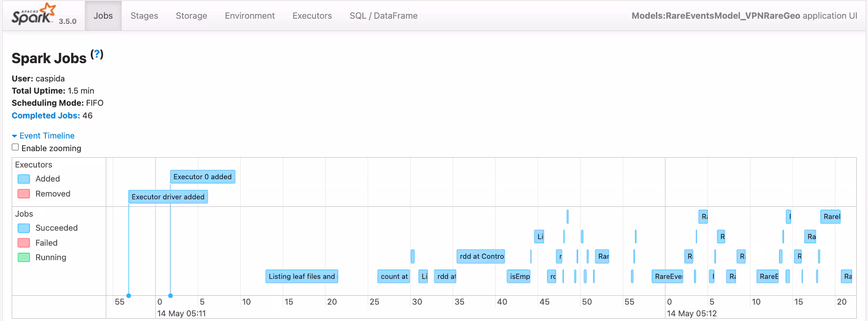
Task: Open the Storage tab
Action: tap(191, 15)
